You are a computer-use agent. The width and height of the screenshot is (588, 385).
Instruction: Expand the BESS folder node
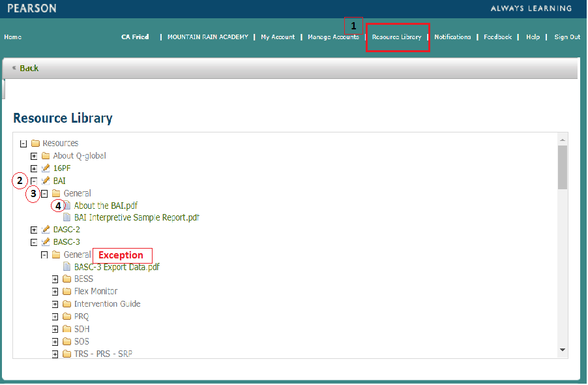click(55, 279)
